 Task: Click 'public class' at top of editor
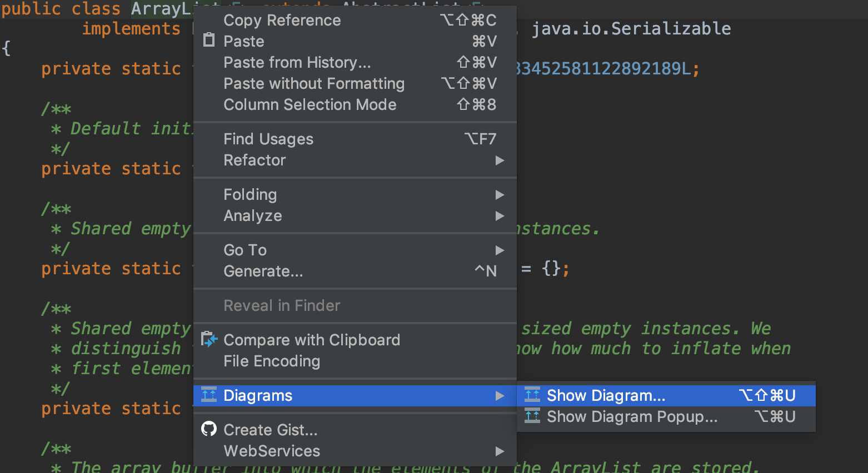click(x=61, y=9)
